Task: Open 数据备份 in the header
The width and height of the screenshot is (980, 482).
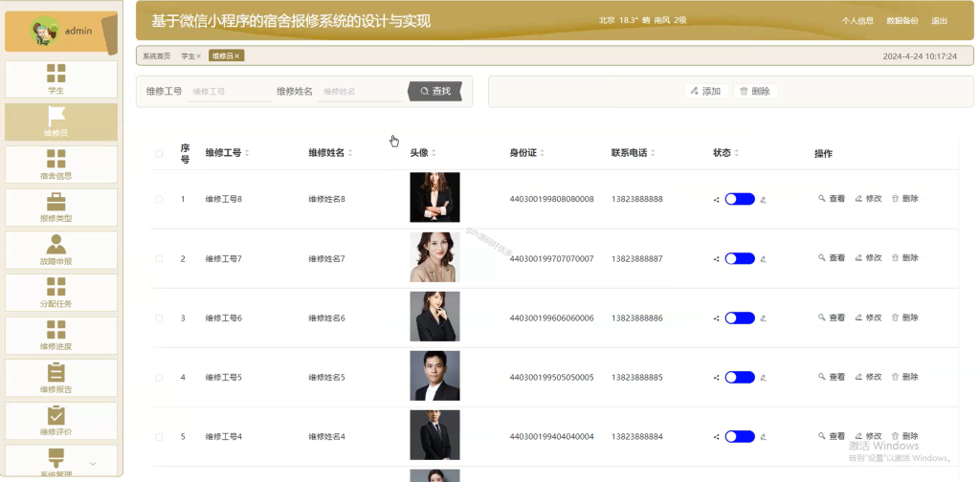Action: [902, 21]
